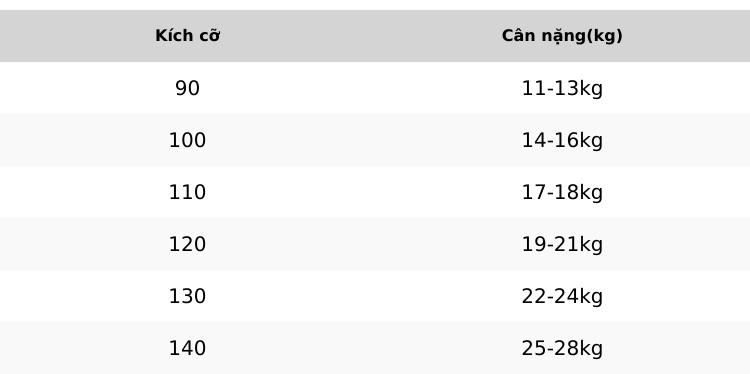Click the 19-21kg weight cell
The width and height of the screenshot is (750, 374).
(x=562, y=244)
